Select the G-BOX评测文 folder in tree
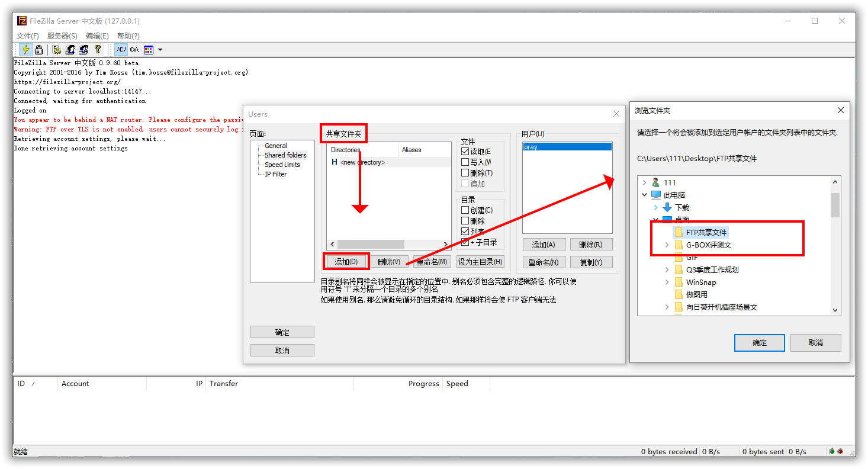The image size is (868, 469). [x=709, y=245]
